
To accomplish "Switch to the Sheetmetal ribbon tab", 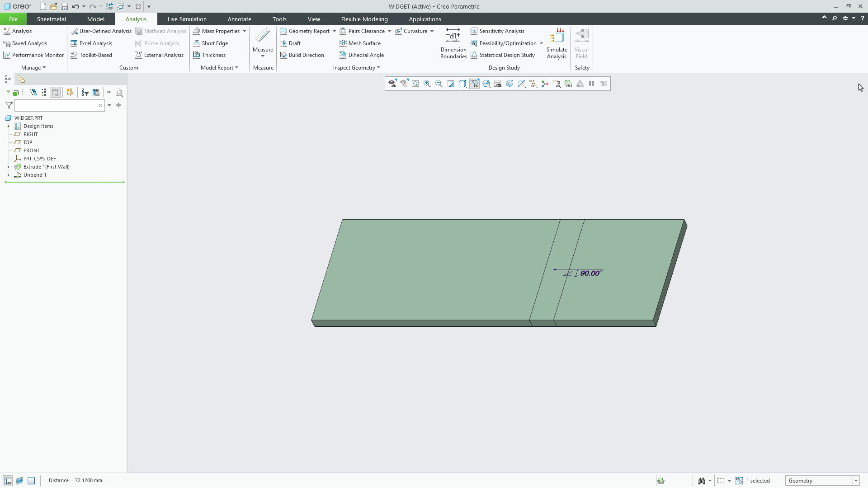I will [x=51, y=19].
